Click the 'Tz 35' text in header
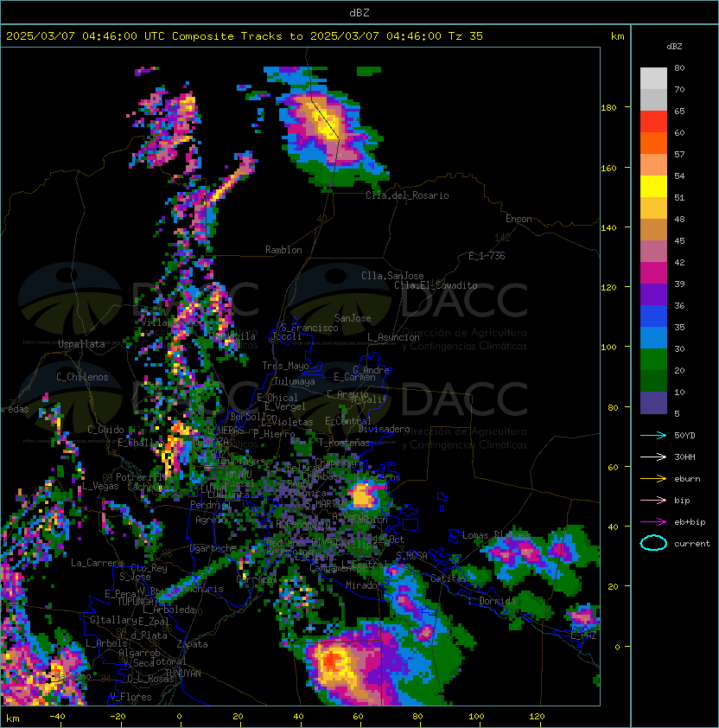 (465, 35)
